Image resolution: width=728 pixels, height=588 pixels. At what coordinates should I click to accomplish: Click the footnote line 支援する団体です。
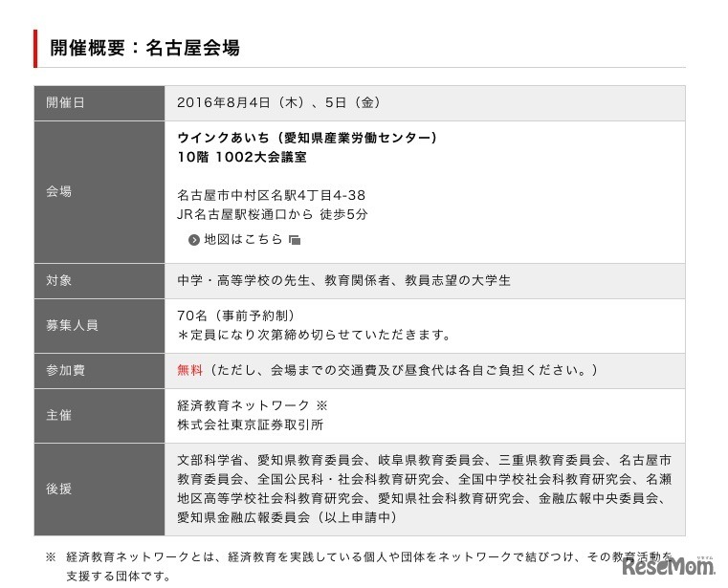click(119, 577)
